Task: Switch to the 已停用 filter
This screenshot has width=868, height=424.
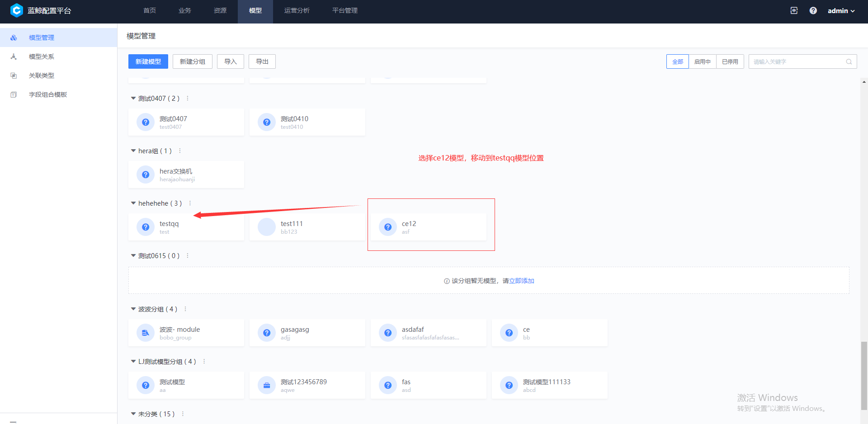Action: tap(730, 61)
